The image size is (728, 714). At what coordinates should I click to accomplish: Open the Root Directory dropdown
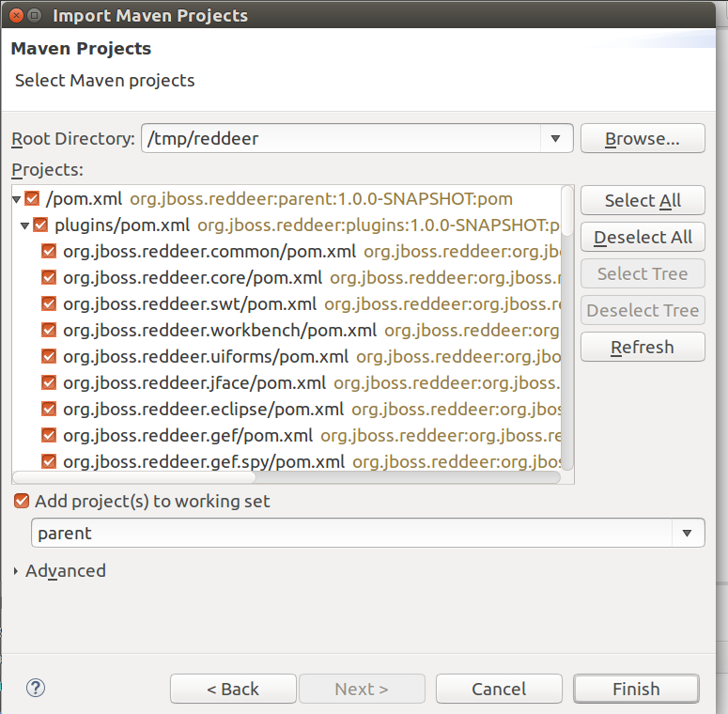pyautogui.click(x=555, y=139)
